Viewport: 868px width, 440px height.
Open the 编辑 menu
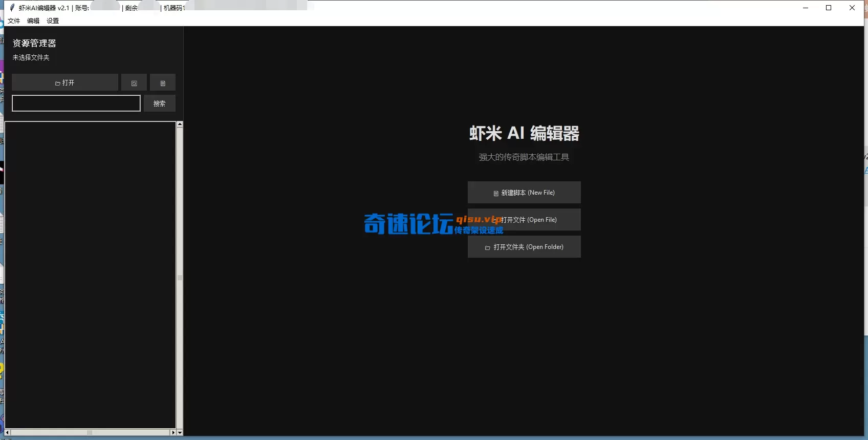[x=33, y=21]
